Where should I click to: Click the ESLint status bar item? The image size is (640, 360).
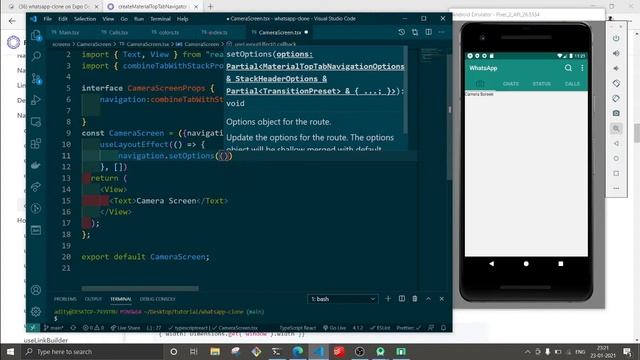click(380, 328)
